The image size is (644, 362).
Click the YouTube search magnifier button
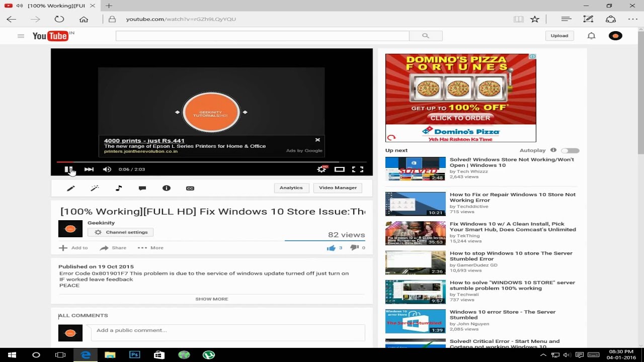426,36
